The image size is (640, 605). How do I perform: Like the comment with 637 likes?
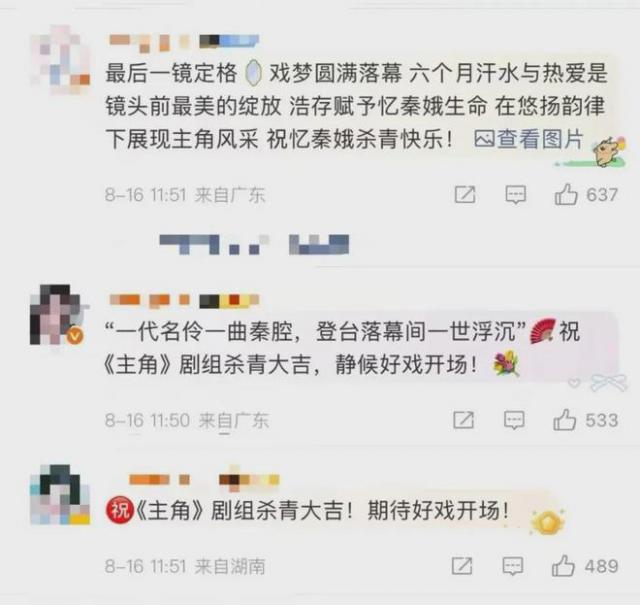tap(566, 194)
